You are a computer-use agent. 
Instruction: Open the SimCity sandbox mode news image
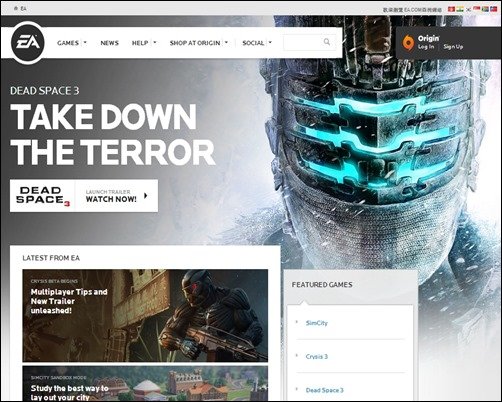[145, 383]
